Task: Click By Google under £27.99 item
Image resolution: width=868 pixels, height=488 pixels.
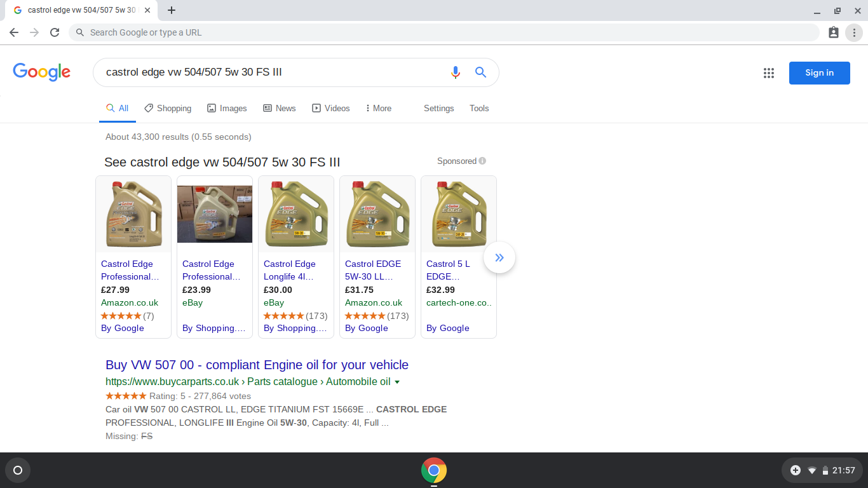Action: point(123,328)
